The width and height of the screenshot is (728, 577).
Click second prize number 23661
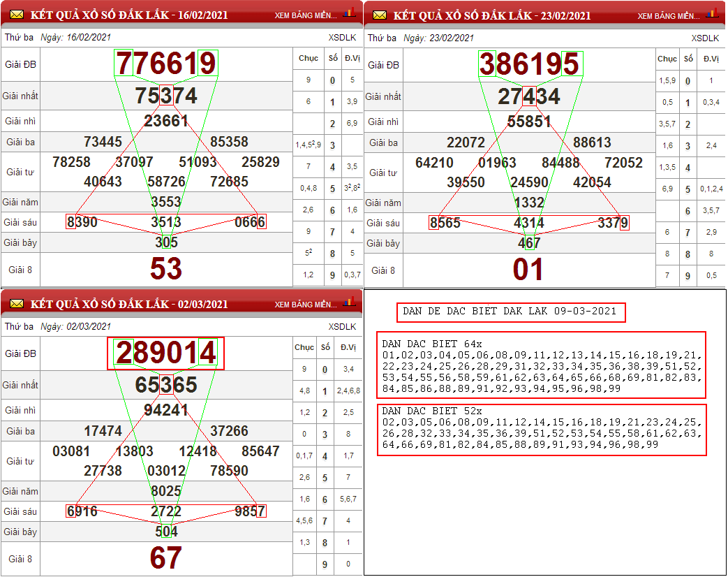click(x=166, y=122)
